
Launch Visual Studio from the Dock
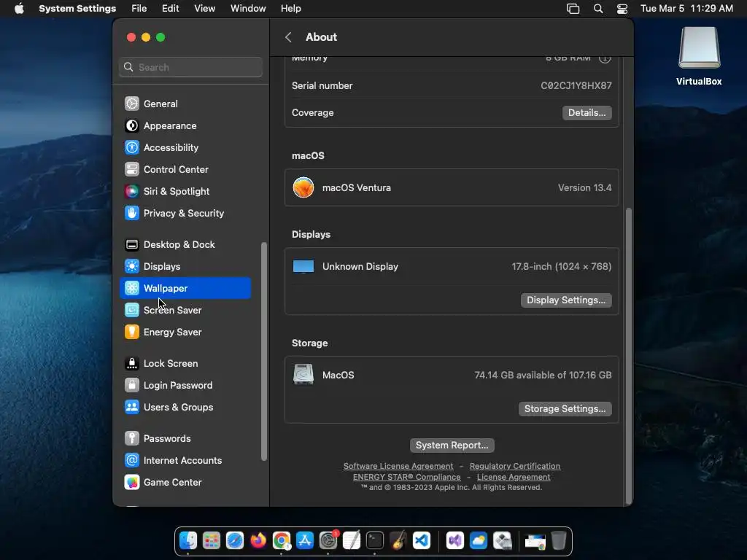pos(455,540)
